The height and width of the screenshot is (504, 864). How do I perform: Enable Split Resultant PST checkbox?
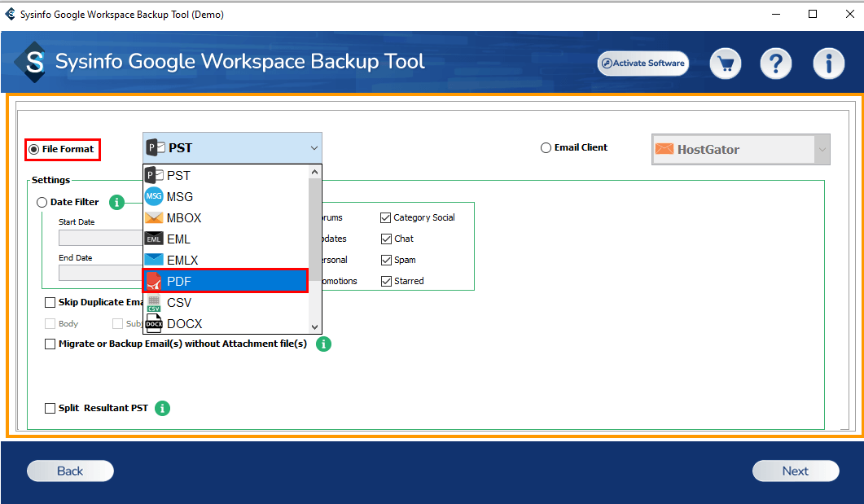click(50, 408)
